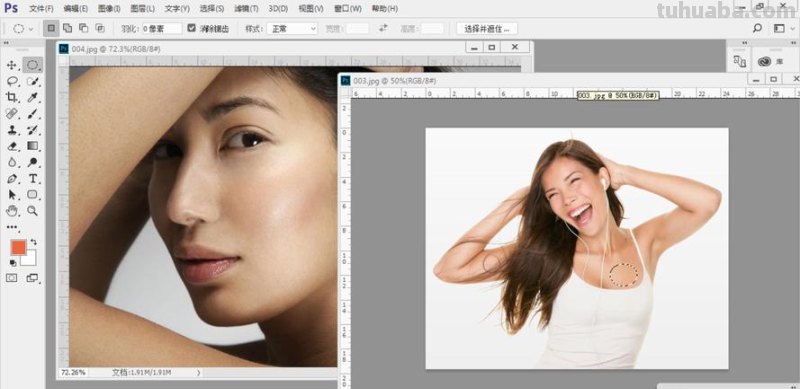
Task: Open status bar arrow in 004.jpg window
Action: coord(198,373)
